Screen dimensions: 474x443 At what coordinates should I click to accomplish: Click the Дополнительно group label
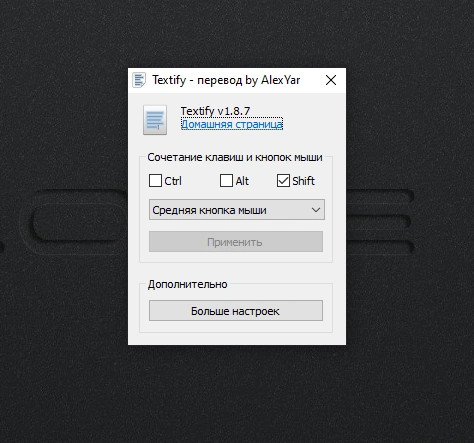[188, 284]
